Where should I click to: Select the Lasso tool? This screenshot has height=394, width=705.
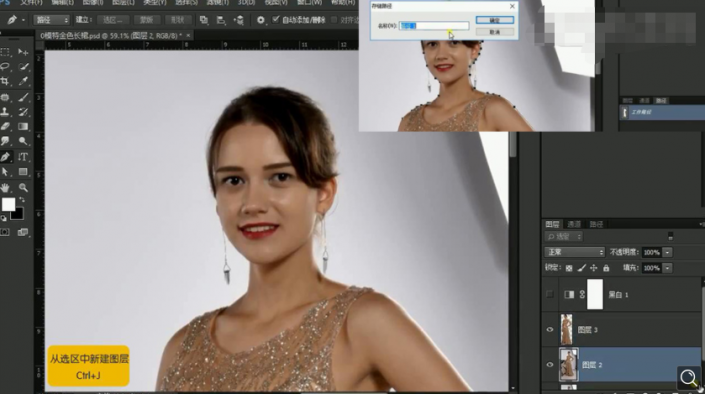[x=5, y=67]
